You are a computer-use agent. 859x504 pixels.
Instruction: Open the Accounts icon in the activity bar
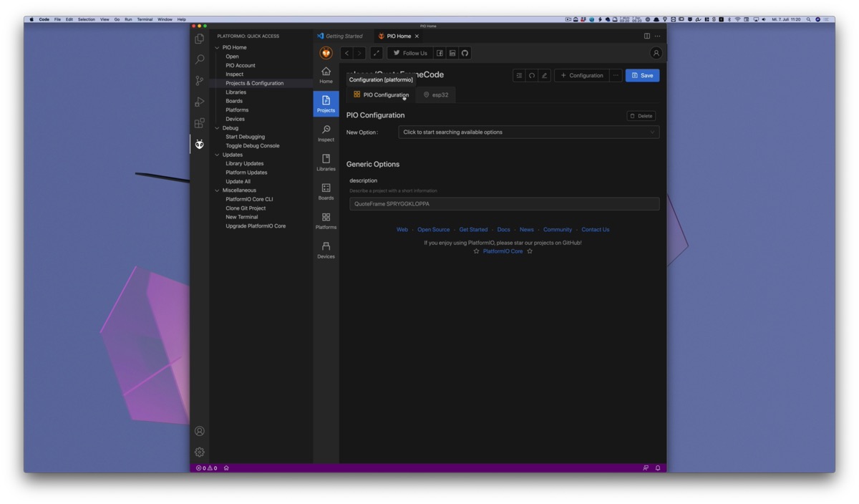[x=200, y=431]
